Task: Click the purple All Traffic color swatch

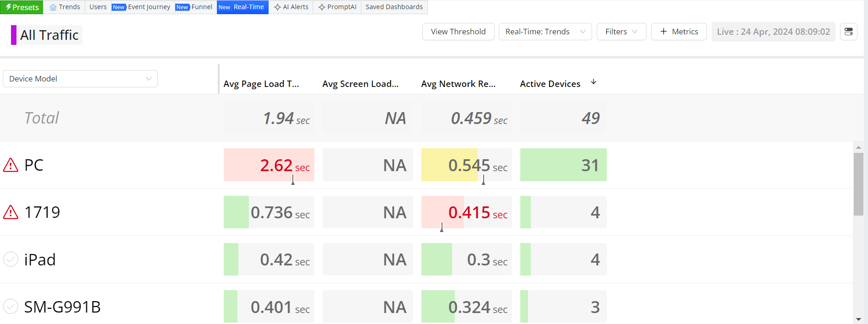Action: (x=14, y=35)
